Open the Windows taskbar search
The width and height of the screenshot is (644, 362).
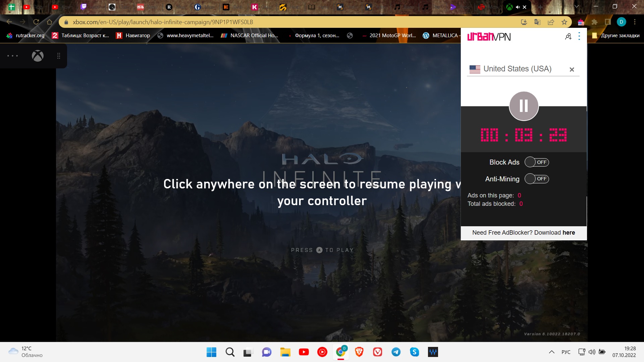pyautogui.click(x=230, y=352)
